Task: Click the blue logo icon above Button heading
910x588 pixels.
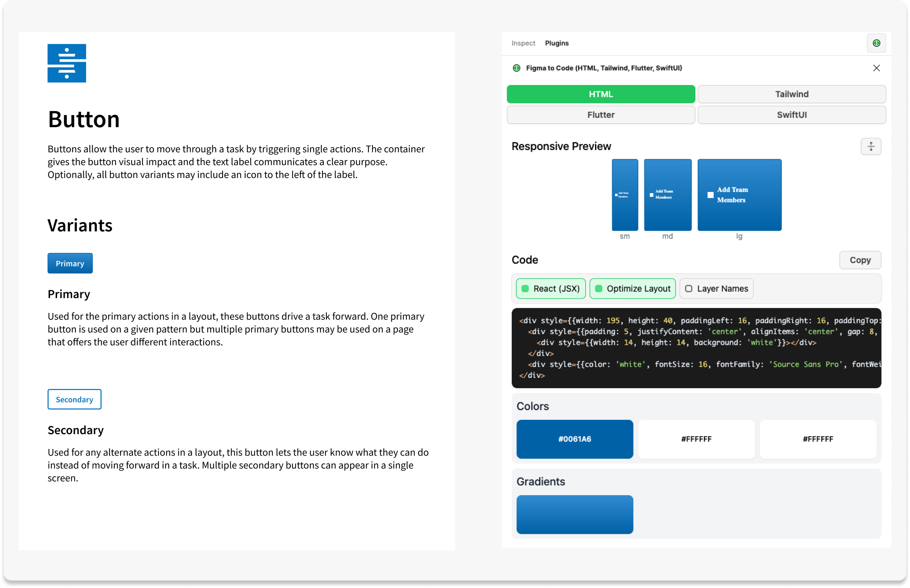Action: click(x=67, y=63)
